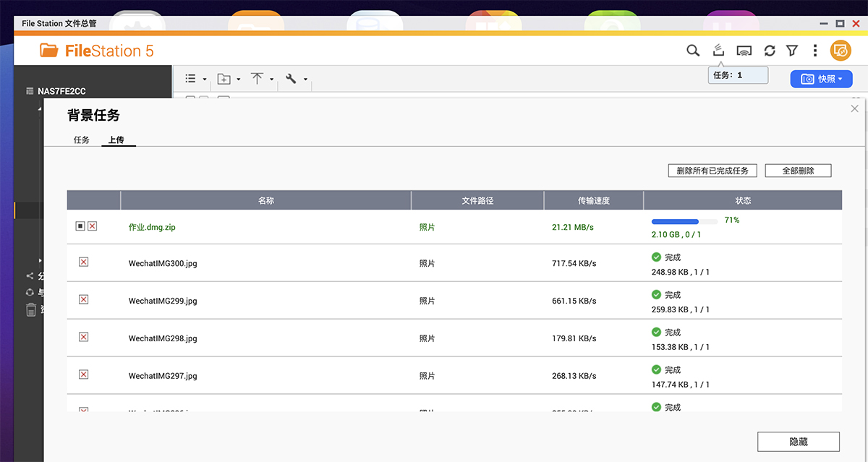Click the circular sync icon above the recycle bin
The width and height of the screenshot is (868, 462).
(x=30, y=292)
